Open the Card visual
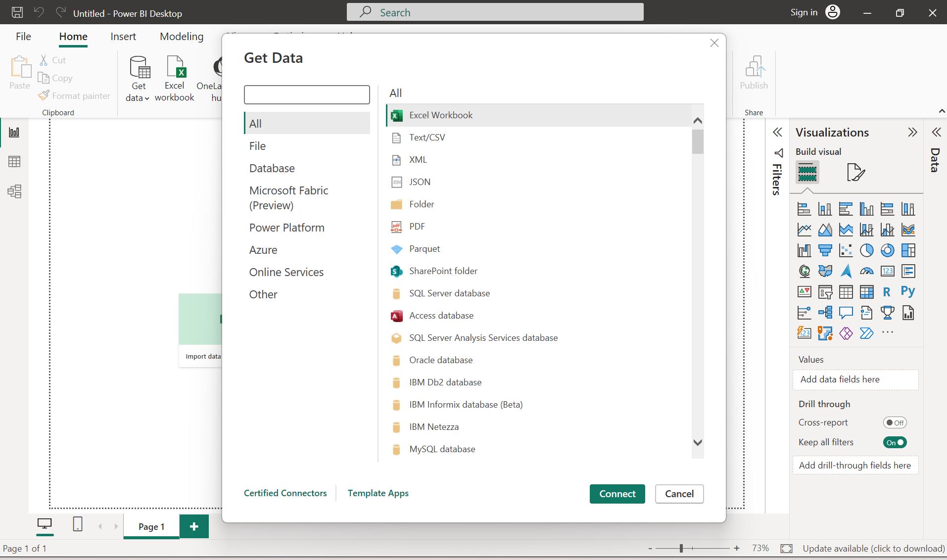The image size is (947, 560). 888,271
